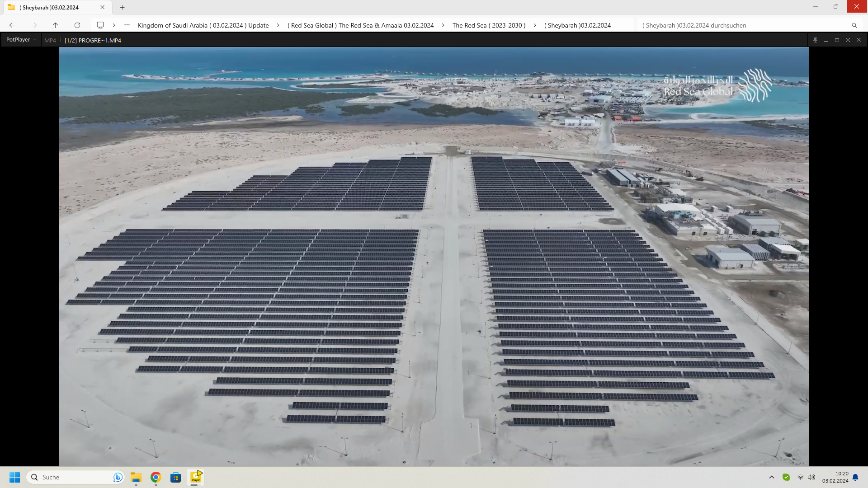Open the Windows Start menu
Viewport: 868px width, 488px height.
click(15, 477)
